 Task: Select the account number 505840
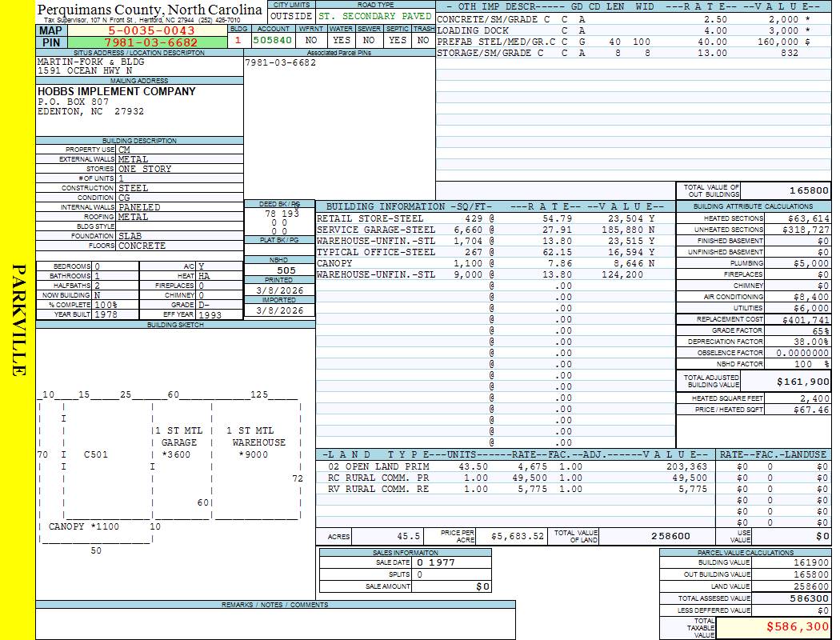[x=273, y=39]
